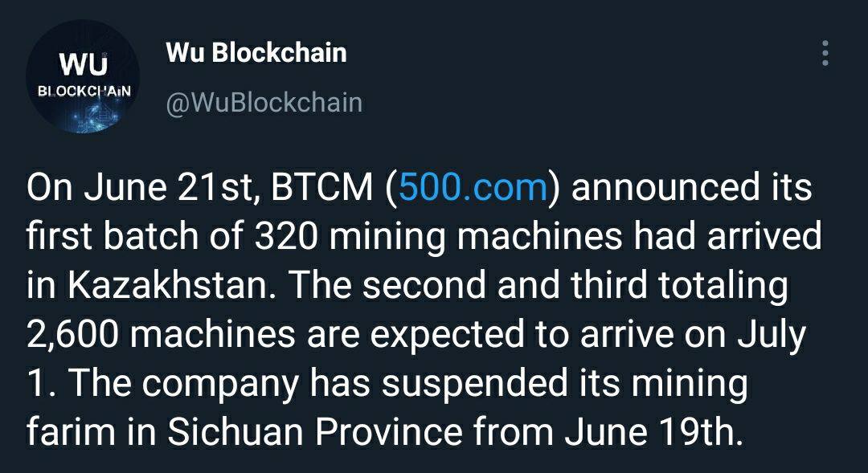Open the Wu Blockchain display name

[x=256, y=53]
